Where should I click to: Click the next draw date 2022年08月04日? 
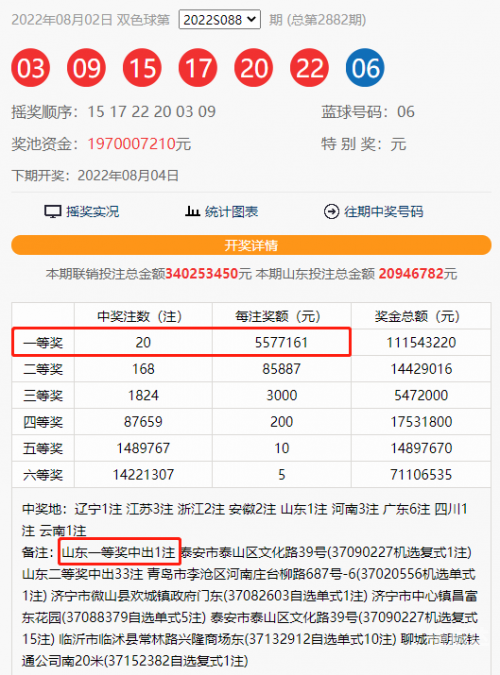128,176
